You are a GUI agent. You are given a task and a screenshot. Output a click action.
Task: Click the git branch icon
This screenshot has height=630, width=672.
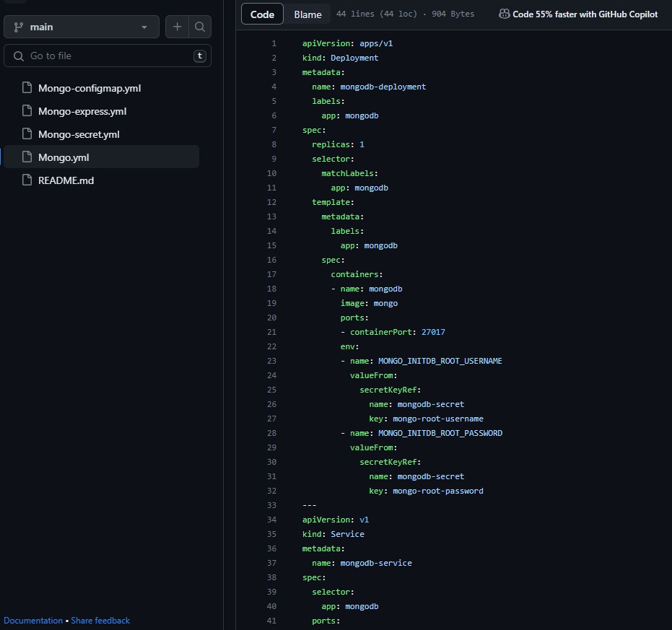pyautogui.click(x=19, y=27)
